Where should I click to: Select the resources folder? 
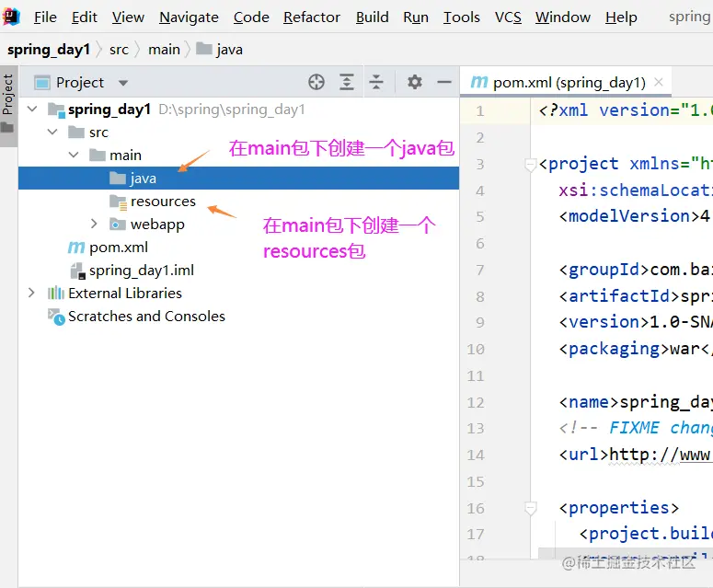click(163, 201)
